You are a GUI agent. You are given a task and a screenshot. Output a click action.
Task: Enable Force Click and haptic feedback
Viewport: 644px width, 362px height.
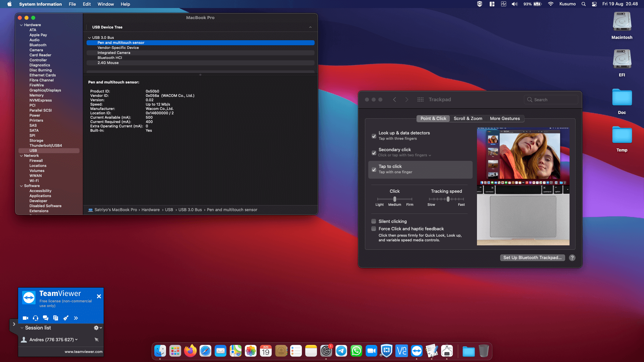click(x=374, y=229)
